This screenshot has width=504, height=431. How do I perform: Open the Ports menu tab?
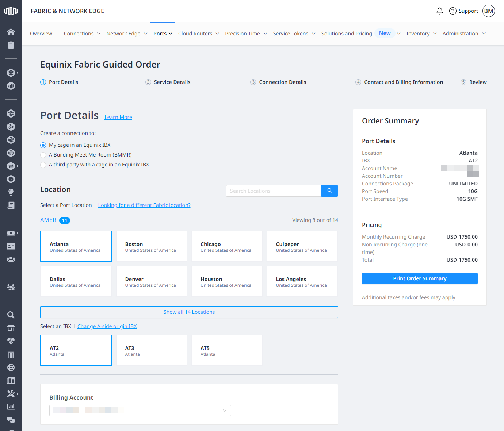[163, 34]
